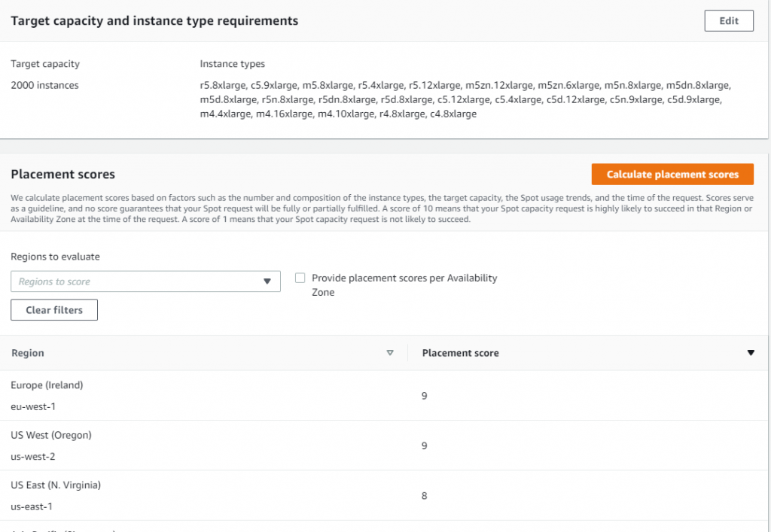Select the US East (N. Virginia) row
The image size is (771, 532).
[56, 485]
